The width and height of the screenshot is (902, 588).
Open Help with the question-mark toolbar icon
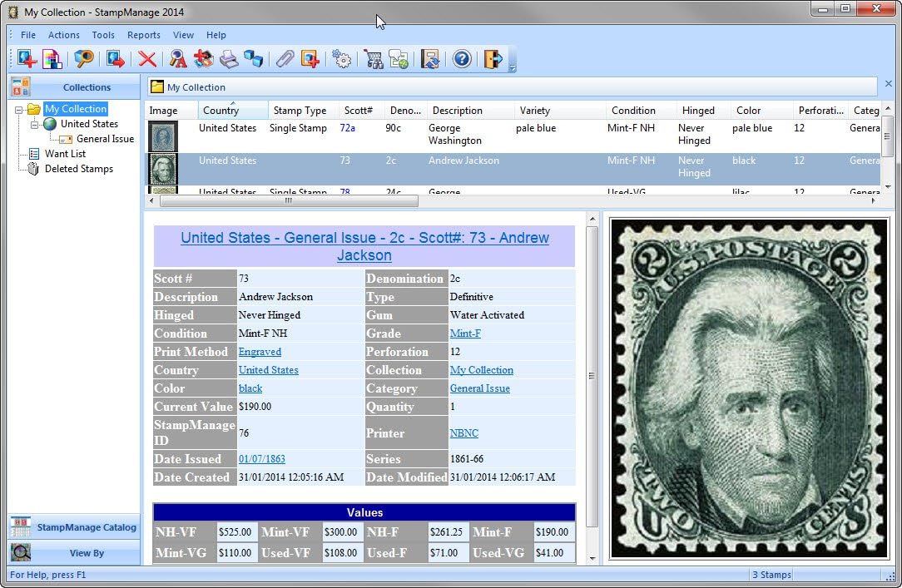click(462, 59)
